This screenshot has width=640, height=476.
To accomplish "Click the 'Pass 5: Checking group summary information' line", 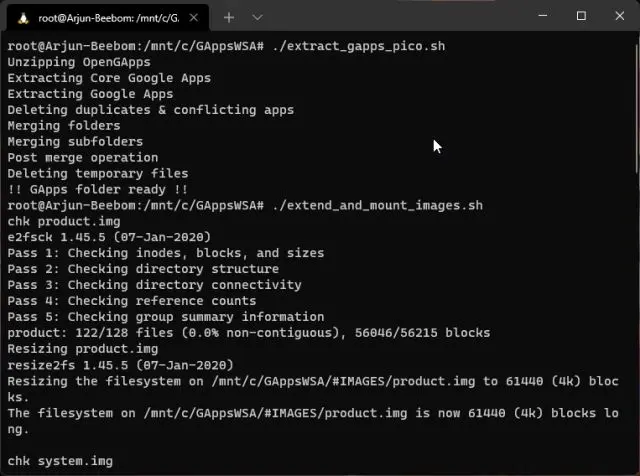I will [x=165, y=317].
